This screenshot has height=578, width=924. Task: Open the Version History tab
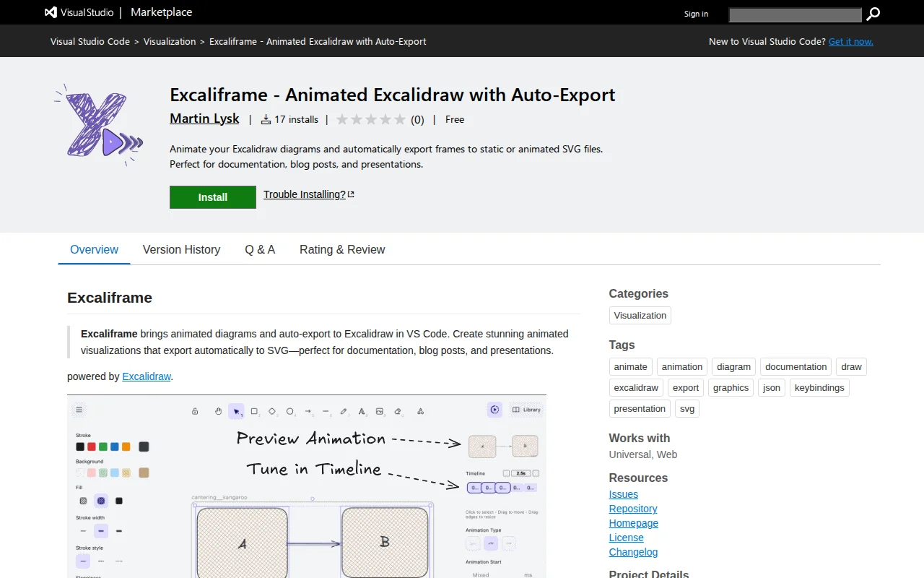point(181,250)
